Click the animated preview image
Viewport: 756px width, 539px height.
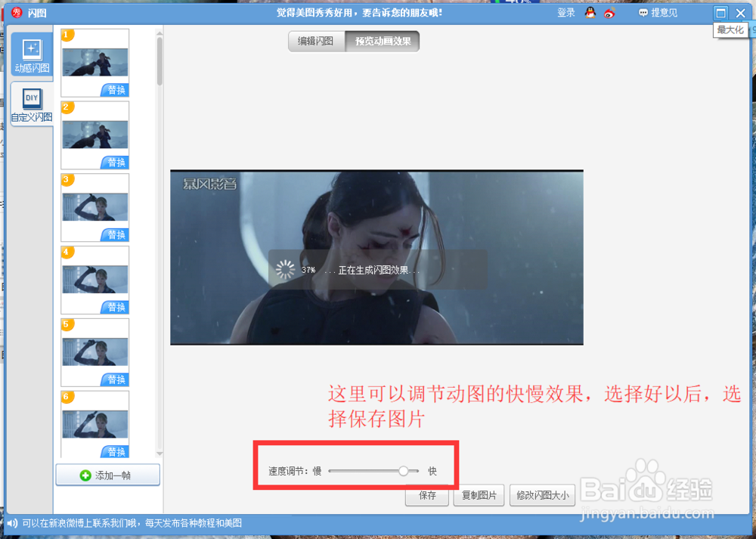(376, 258)
